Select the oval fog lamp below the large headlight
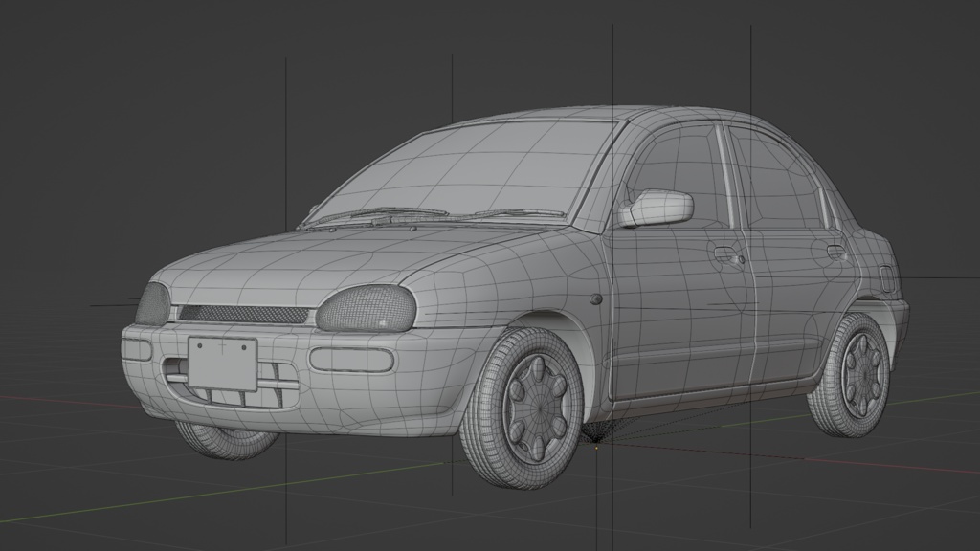This screenshot has width=980, height=551. click(352, 359)
